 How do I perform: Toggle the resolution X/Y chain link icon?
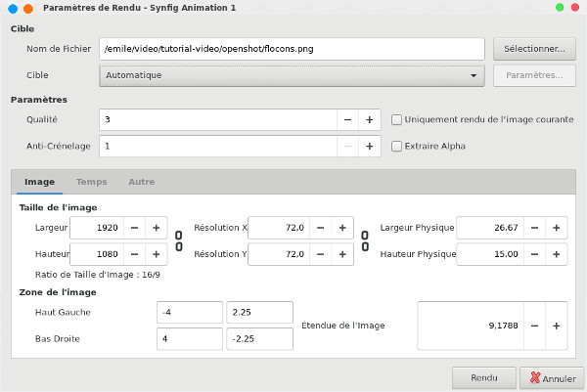(x=364, y=240)
